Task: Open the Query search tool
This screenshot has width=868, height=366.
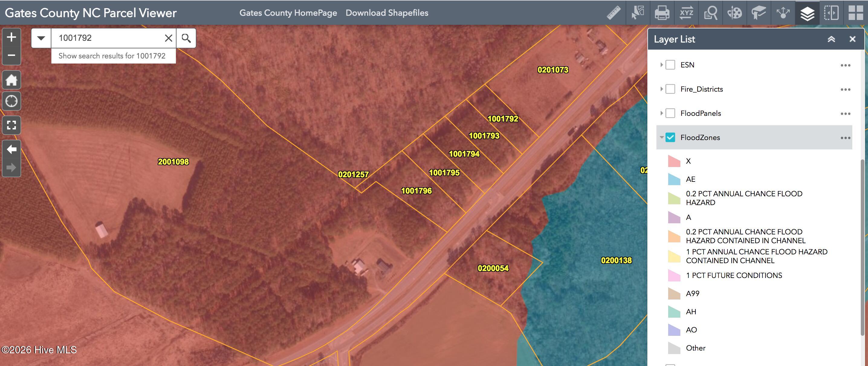Action: tap(710, 13)
